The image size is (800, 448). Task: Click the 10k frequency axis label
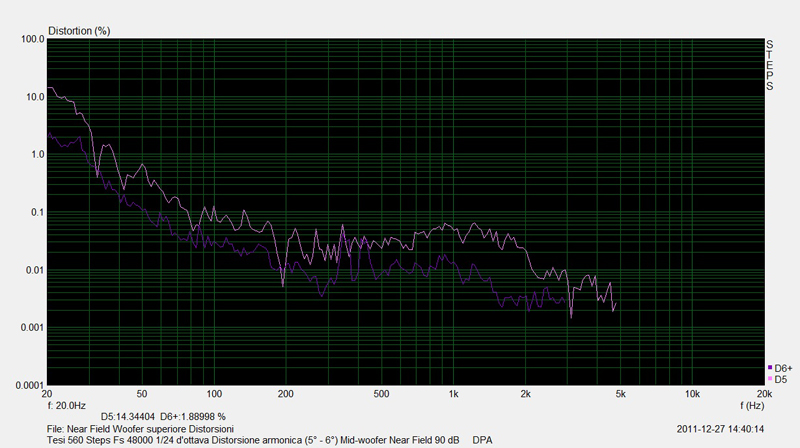tap(692, 394)
